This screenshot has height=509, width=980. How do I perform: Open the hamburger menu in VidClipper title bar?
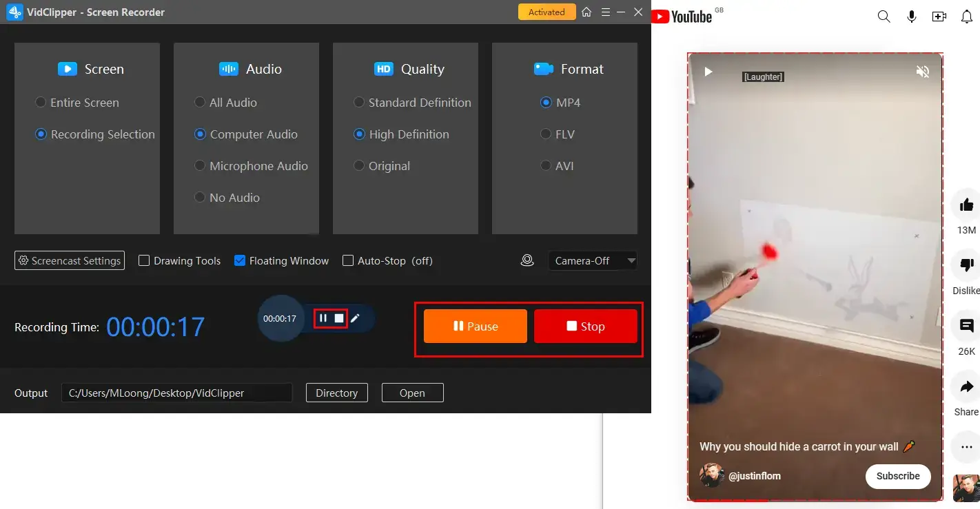[605, 12]
